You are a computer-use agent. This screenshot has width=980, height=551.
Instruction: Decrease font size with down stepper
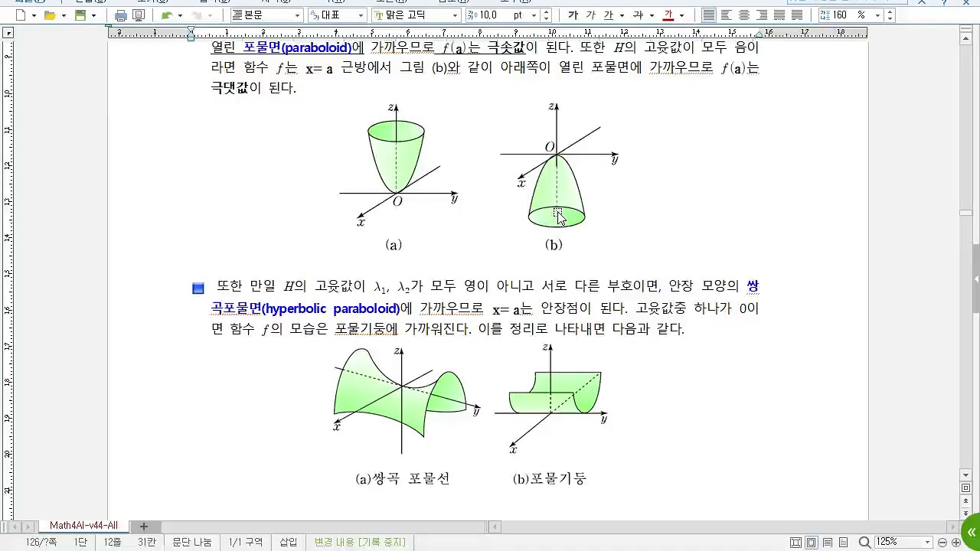pos(546,19)
